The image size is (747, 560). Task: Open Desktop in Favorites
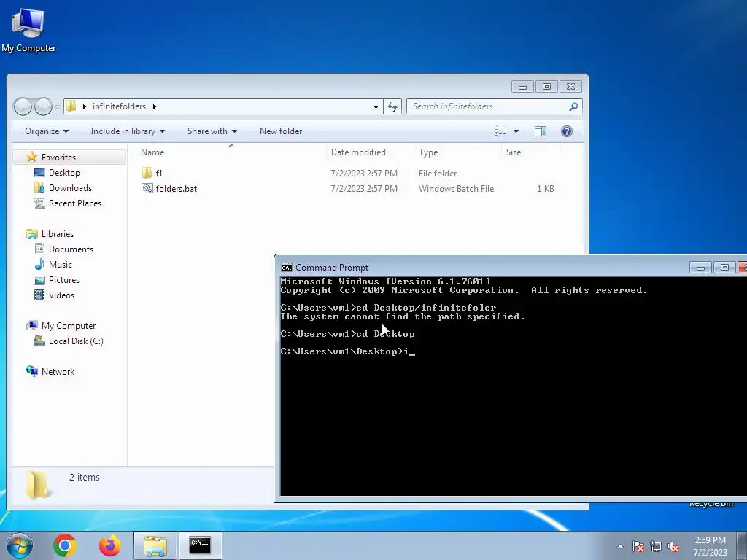coord(64,172)
